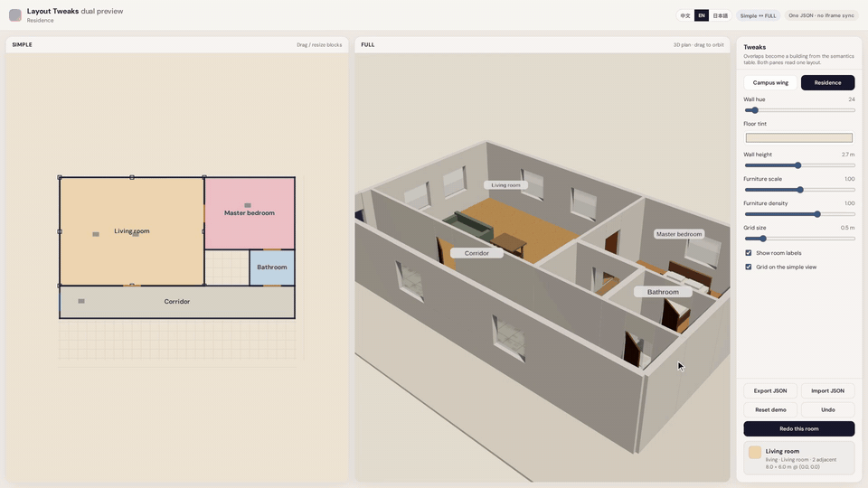Switch language to 日本語
This screenshot has height=488, width=868.
(721, 15)
